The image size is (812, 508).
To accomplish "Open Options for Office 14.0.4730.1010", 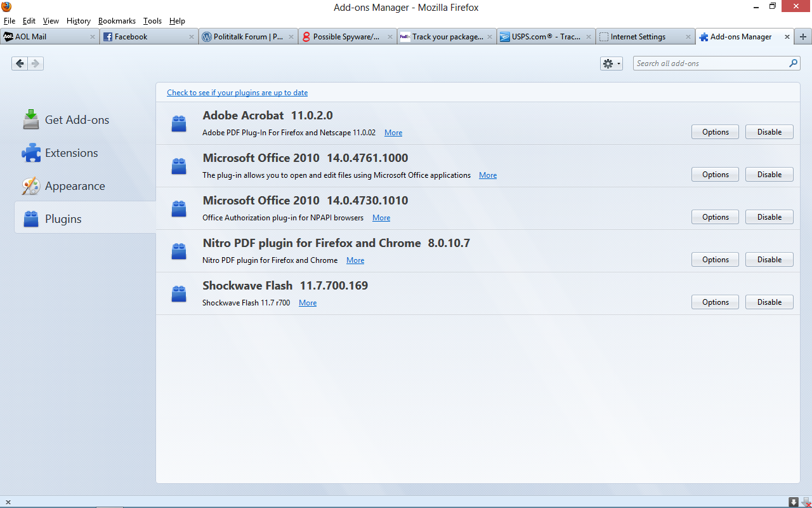I will (x=716, y=217).
